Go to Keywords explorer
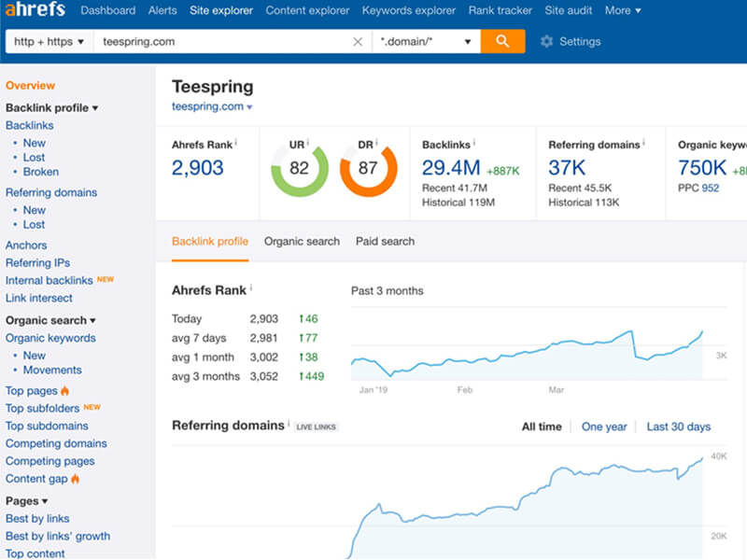 point(409,10)
